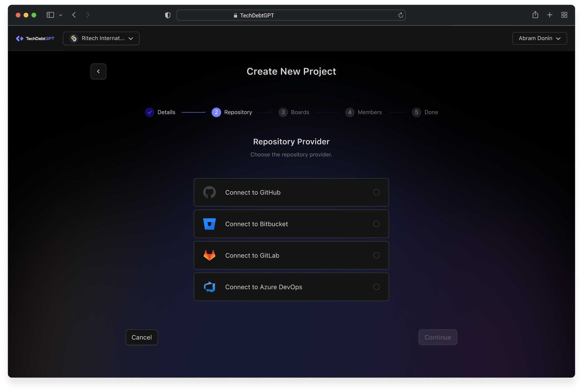
Task: Click the Step 5 number circle for Done
Action: 416,112
